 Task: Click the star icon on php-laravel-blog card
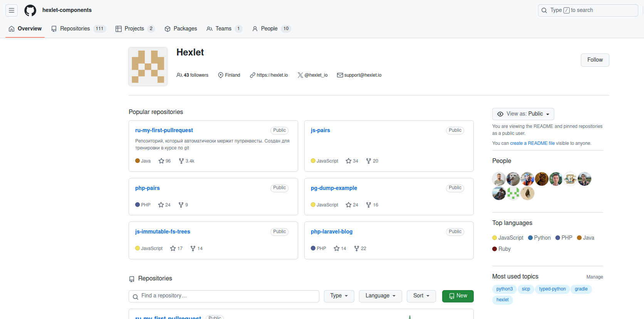[337, 248]
